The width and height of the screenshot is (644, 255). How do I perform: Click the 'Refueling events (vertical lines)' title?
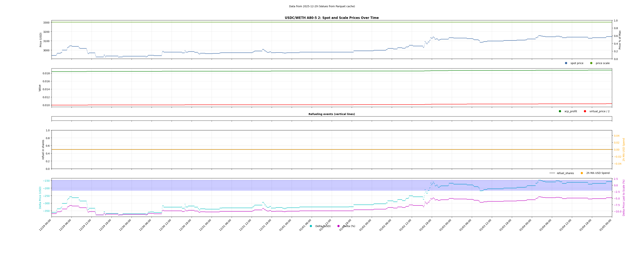pos(332,114)
